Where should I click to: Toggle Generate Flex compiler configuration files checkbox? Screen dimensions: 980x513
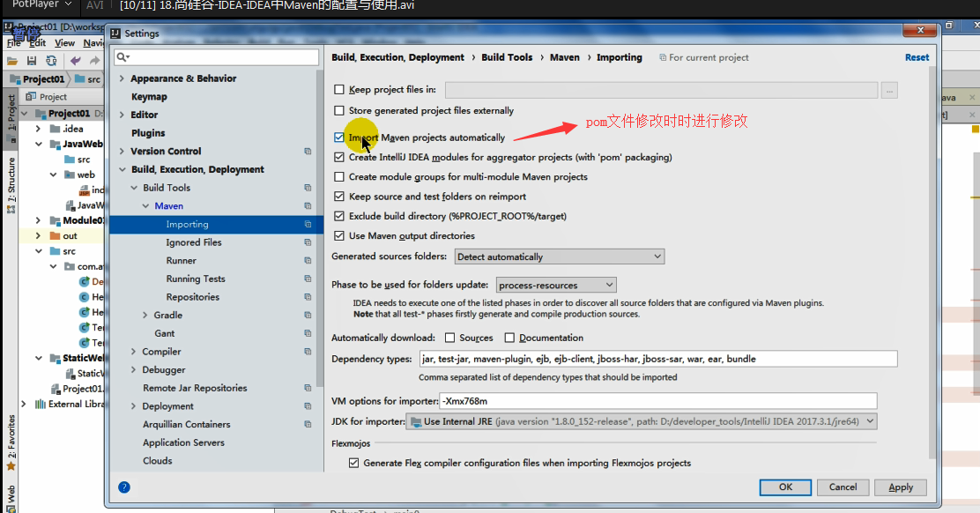pos(353,463)
